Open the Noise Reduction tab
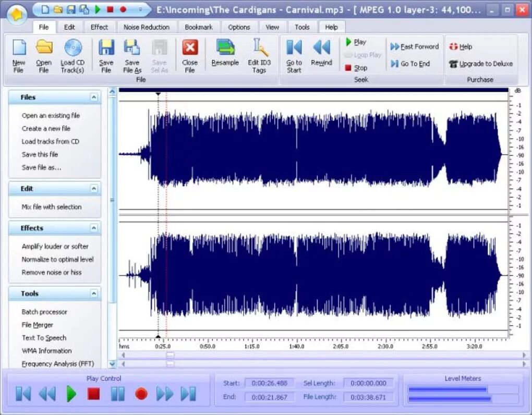The height and width of the screenshot is (415, 532). pos(146,27)
